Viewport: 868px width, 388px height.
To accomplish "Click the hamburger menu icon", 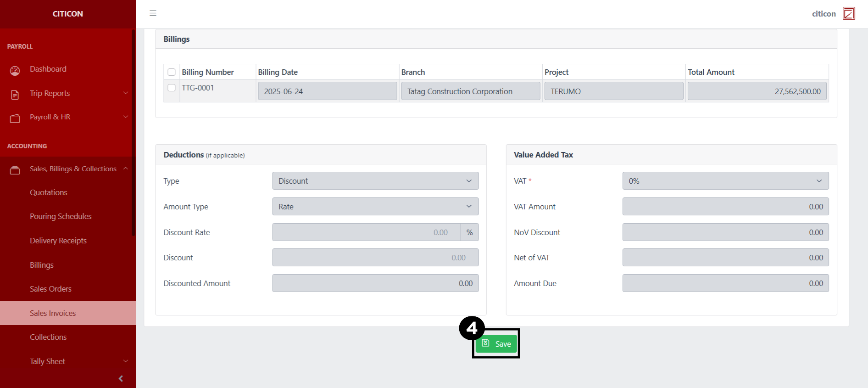I will tap(153, 13).
